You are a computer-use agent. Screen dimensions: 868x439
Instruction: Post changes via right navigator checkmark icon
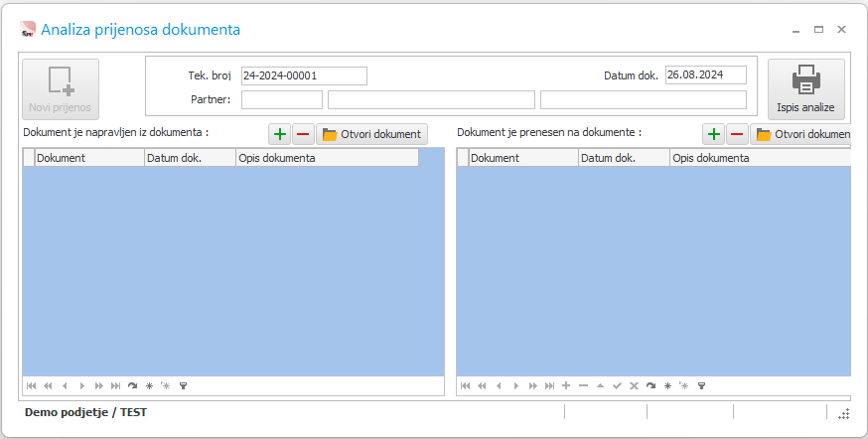point(617,385)
